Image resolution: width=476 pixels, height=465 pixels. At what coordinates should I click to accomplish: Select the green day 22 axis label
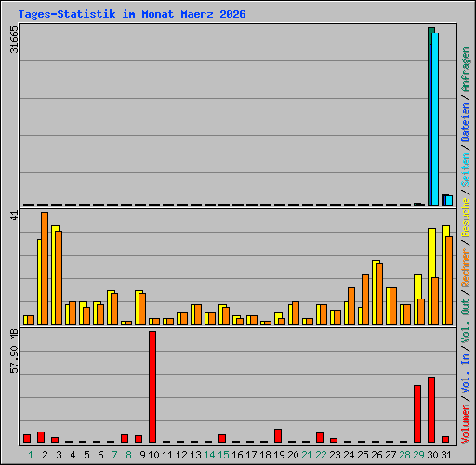pos(321,455)
